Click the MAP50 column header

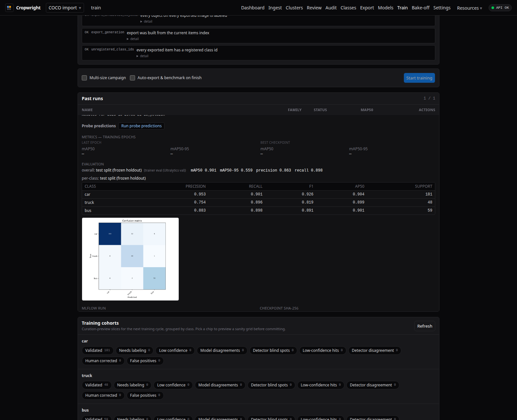[x=367, y=110]
